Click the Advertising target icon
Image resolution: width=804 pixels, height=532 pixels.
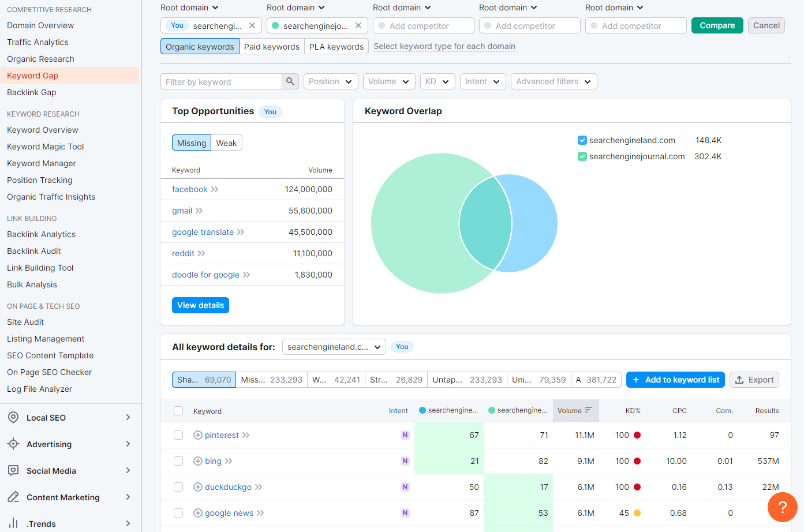click(x=13, y=444)
